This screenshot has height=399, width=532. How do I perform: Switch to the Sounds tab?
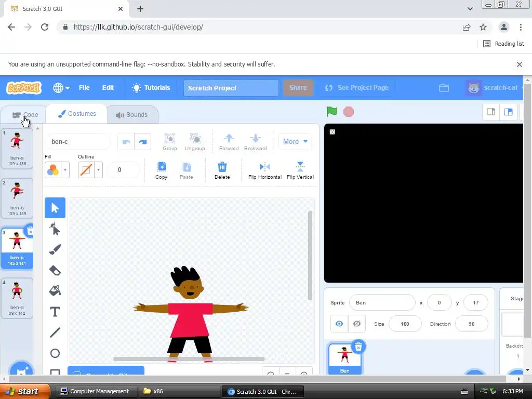(x=132, y=115)
